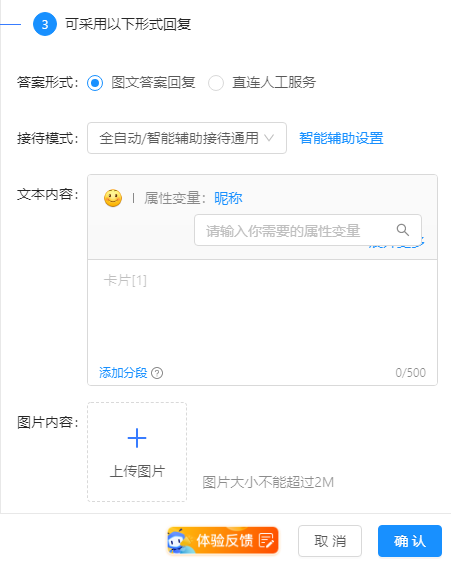Open the 接待模式 dropdown
The width and height of the screenshot is (451, 565).
(187, 138)
